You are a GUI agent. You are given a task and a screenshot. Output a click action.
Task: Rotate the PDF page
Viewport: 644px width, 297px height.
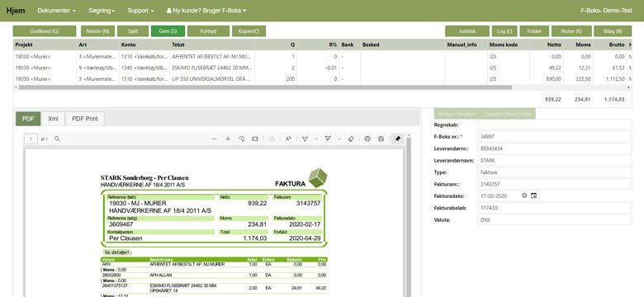coord(241,139)
